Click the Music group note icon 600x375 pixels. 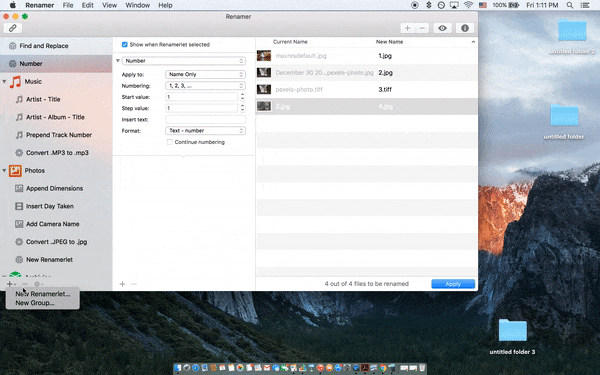pos(15,82)
